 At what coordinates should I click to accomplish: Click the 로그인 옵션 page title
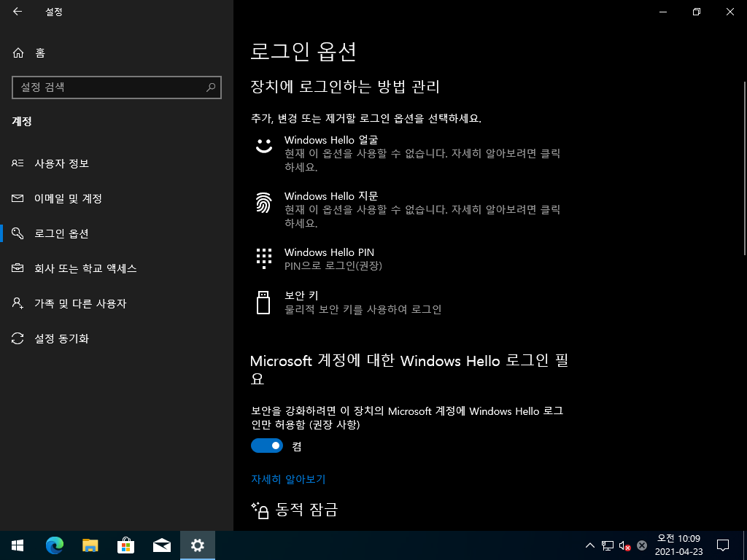click(x=303, y=52)
